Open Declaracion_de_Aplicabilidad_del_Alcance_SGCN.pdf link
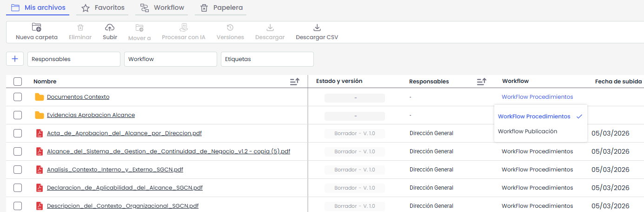Screen dimensions: 644x212 coord(125,188)
